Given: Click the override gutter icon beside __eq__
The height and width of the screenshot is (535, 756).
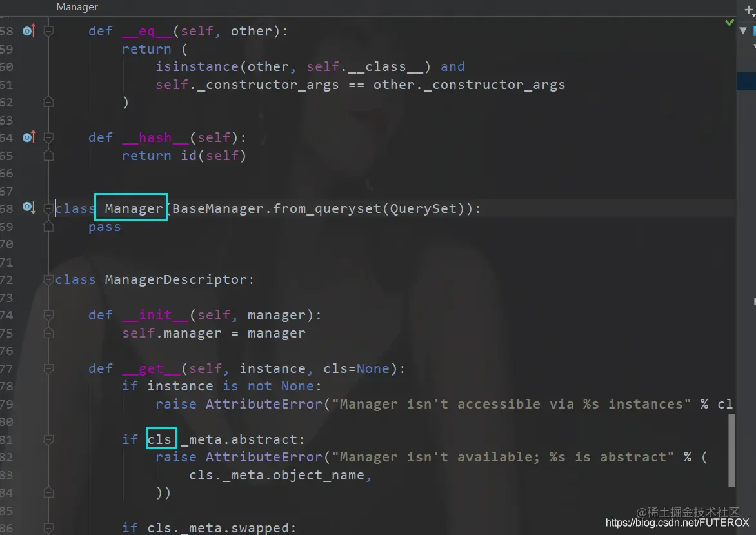Looking at the screenshot, I should (29, 31).
